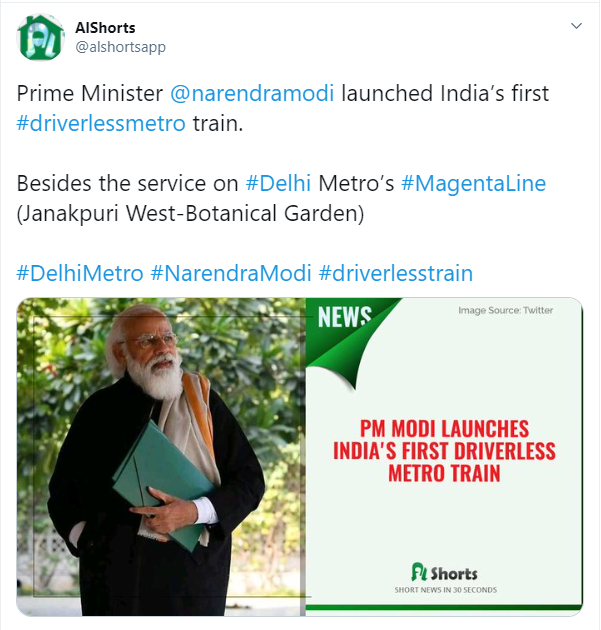Click the red PM Modi Launches headline
Screen dimensions: 601x630
444,451
